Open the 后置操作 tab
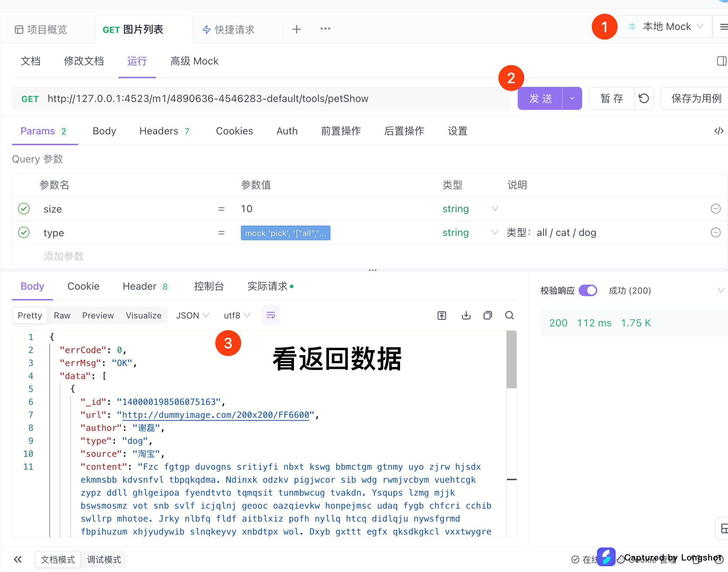 [x=404, y=131]
